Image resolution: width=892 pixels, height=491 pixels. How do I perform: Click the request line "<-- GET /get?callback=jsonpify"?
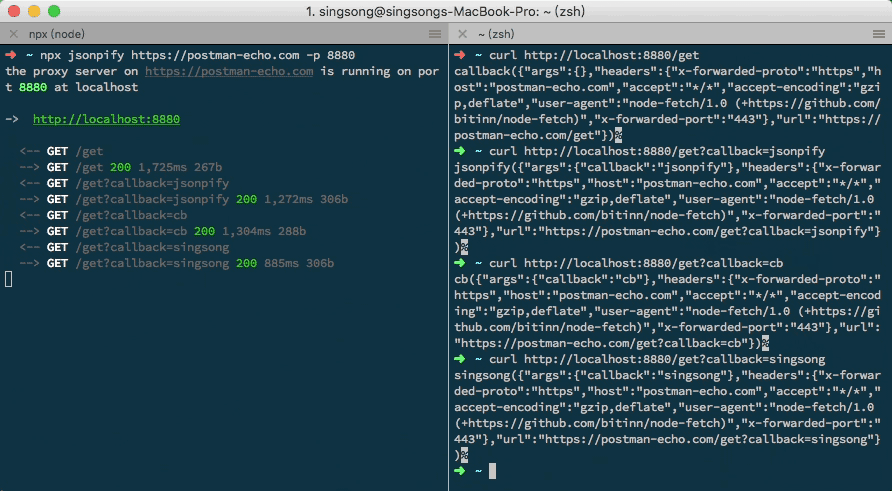click(125, 183)
